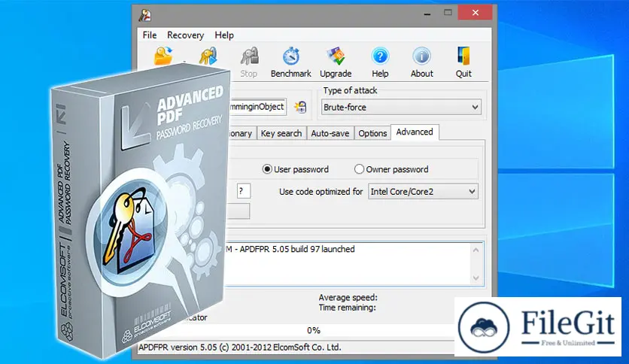Switch to the Key search tab

pos(281,133)
